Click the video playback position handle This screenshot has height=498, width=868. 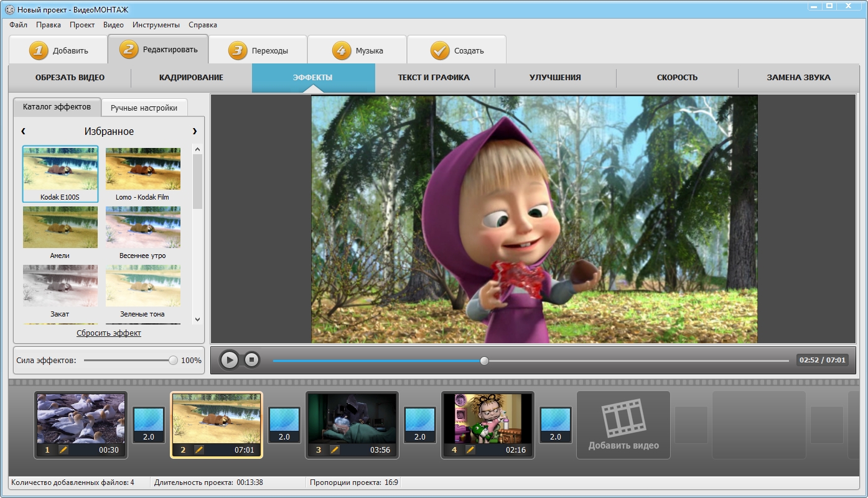tap(484, 361)
